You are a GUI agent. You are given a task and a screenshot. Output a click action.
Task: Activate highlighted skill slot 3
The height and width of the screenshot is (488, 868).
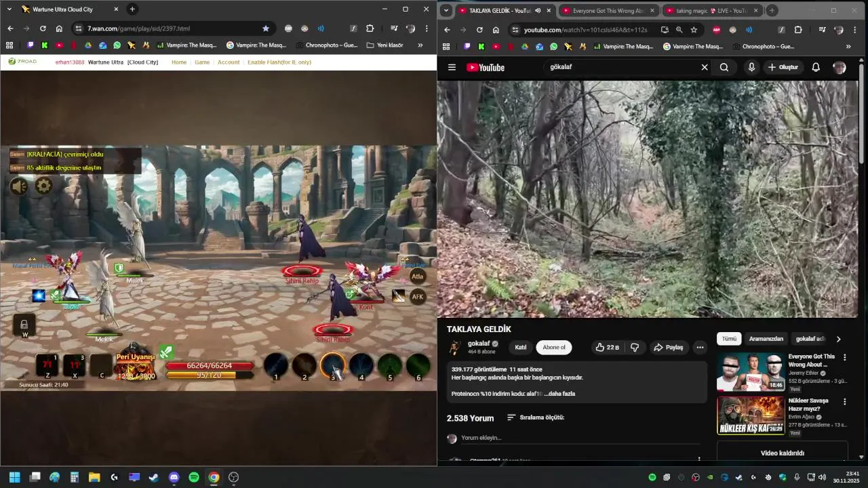pos(332,366)
